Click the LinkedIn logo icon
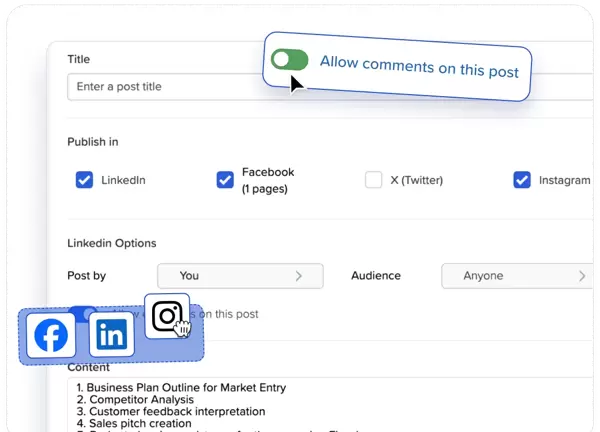 click(111, 335)
